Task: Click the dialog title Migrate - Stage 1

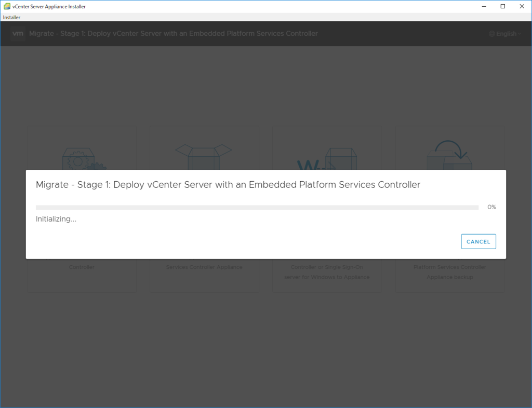Action: tap(228, 185)
